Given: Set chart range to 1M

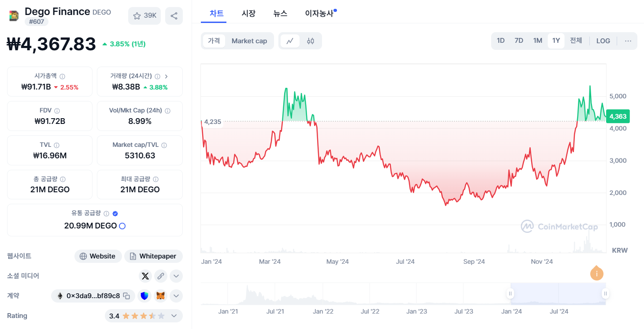Looking at the screenshot, I should click(538, 41).
